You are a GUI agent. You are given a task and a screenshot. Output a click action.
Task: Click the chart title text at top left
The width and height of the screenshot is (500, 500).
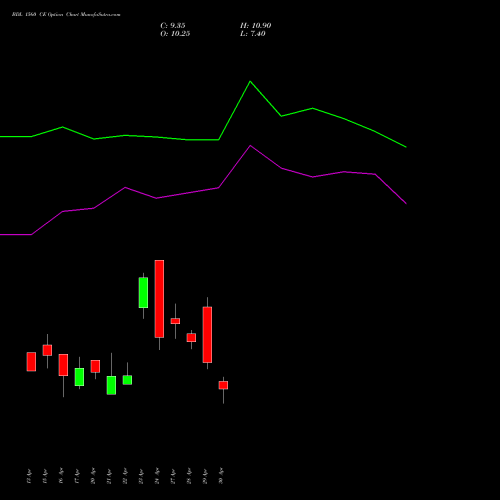[x=66, y=15]
